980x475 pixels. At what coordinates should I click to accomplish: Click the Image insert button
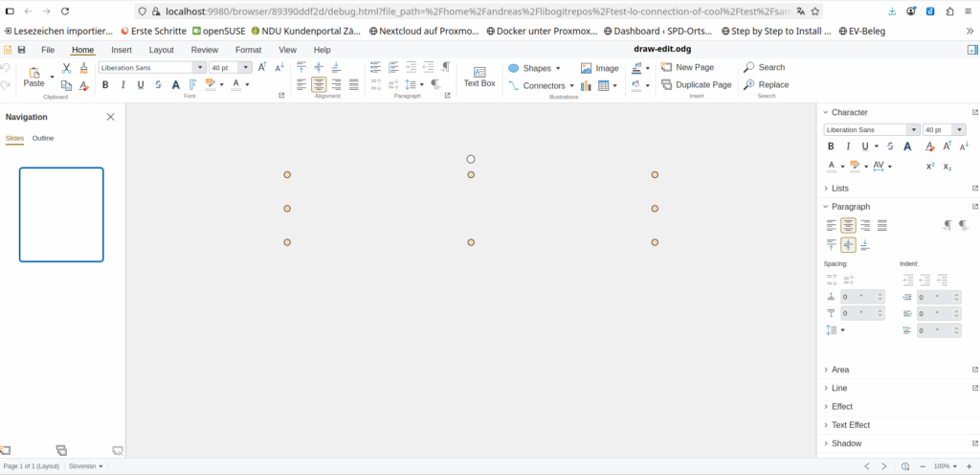pyautogui.click(x=599, y=68)
